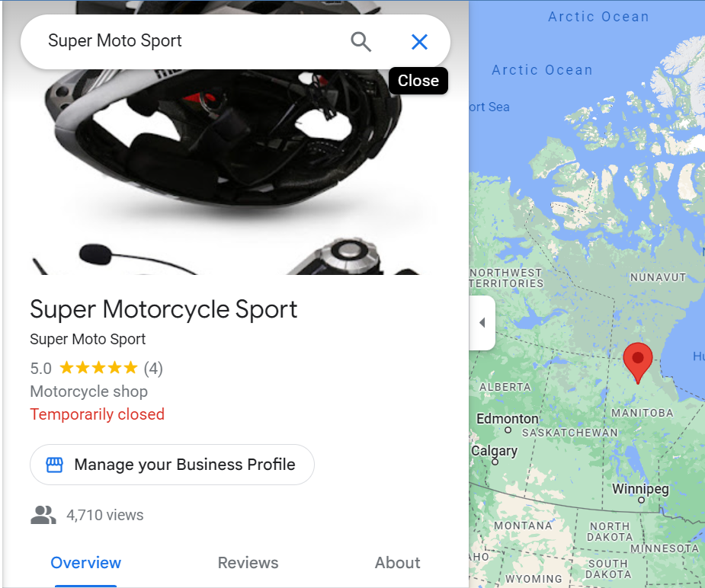Click the Winnipeg city label on map
Screen dimensions: 705x588
pyautogui.click(x=640, y=489)
